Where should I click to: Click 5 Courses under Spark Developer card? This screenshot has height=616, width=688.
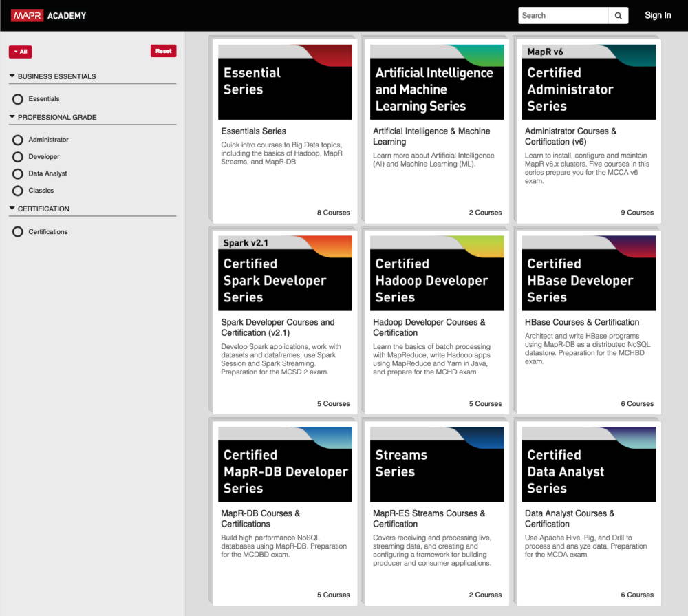[334, 403]
